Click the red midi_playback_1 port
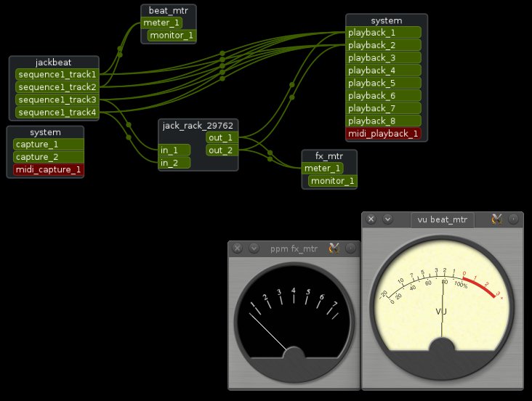532x401 pixels. (x=382, y=133)
